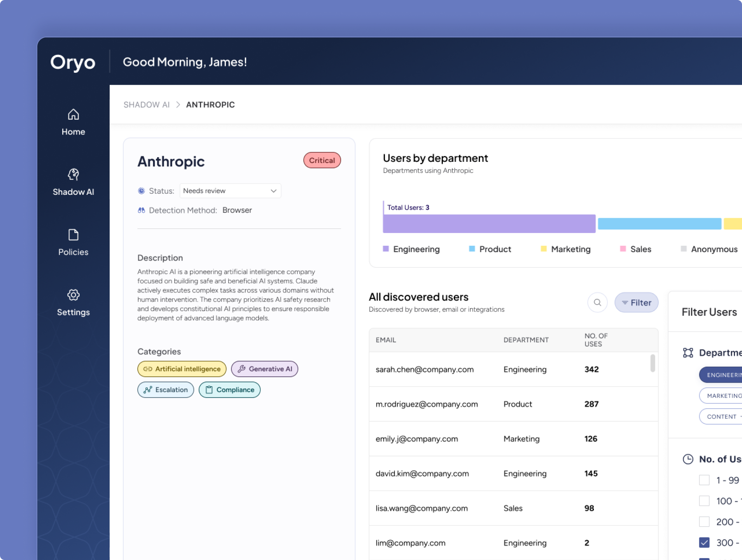Click the Browser detection method value
The width and height of the screenshot is (742, 560).
237,210
